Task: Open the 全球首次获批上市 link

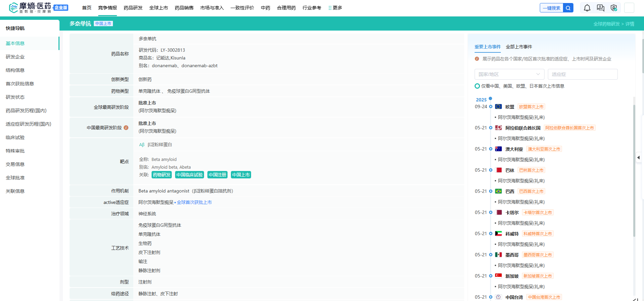Action: [x=194, y=202]
